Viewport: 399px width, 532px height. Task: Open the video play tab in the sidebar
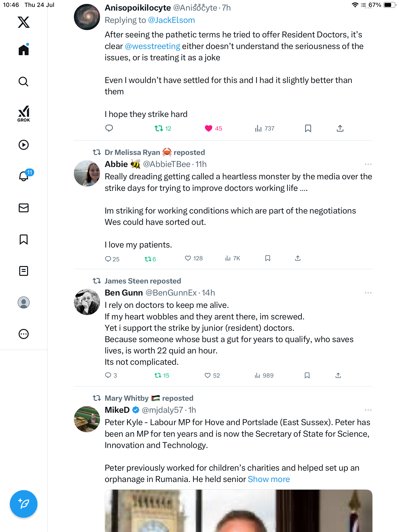[24, 145]
